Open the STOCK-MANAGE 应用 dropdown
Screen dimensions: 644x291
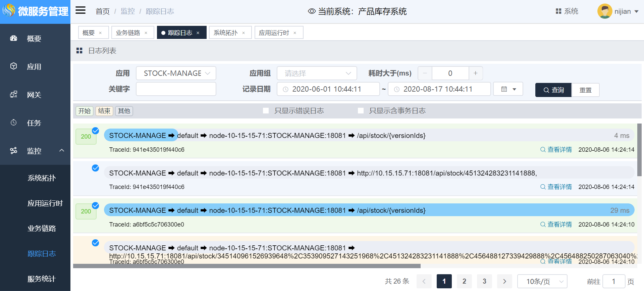click(176, 73)
